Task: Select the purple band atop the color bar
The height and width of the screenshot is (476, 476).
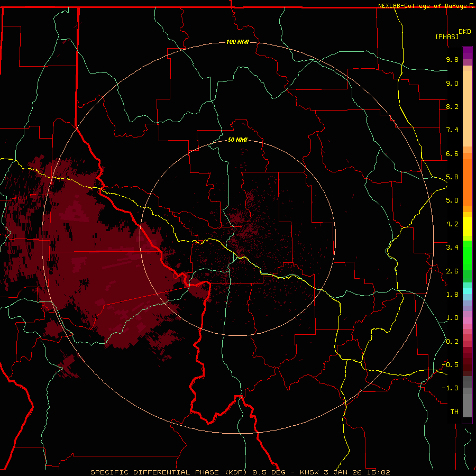Action: pyautogui.click(x=467, y=53)
